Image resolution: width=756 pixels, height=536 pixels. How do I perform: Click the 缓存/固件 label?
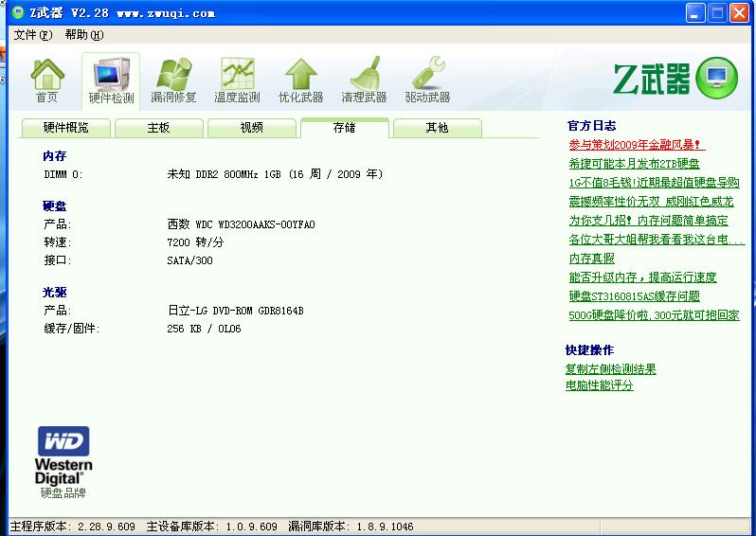[x=71, y=329]
